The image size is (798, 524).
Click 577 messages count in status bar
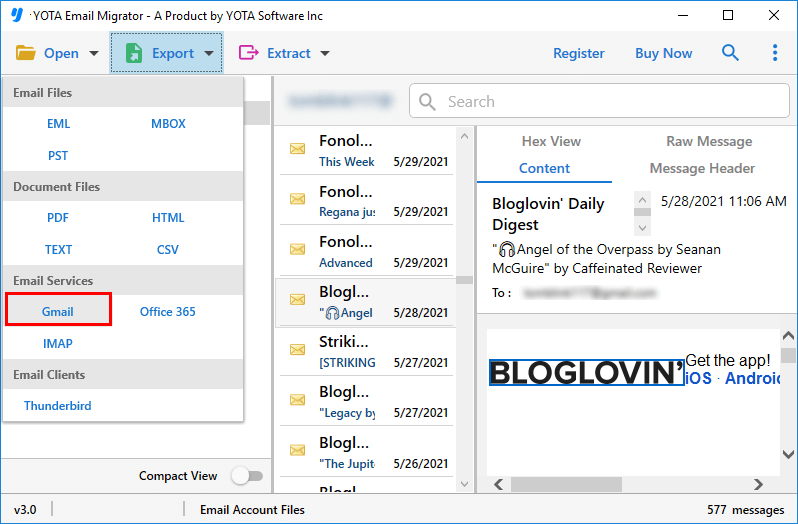click(x=745, y=510)
